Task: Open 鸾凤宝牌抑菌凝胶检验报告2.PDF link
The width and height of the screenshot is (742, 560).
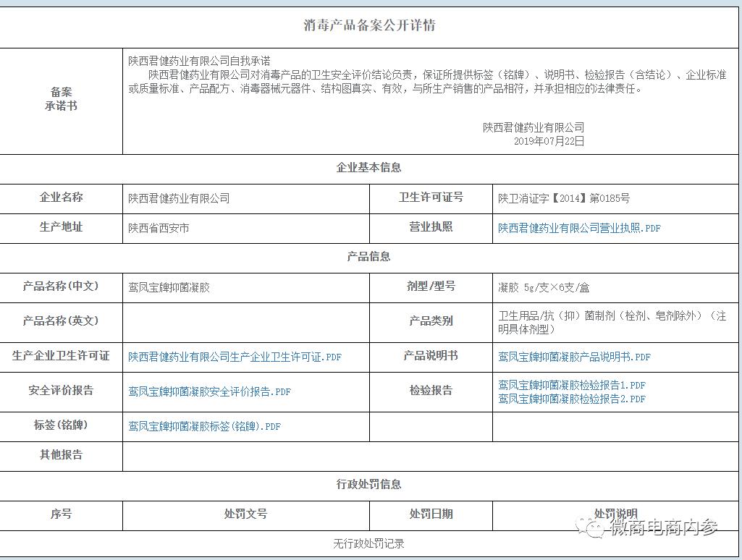Action: (572, 399)
